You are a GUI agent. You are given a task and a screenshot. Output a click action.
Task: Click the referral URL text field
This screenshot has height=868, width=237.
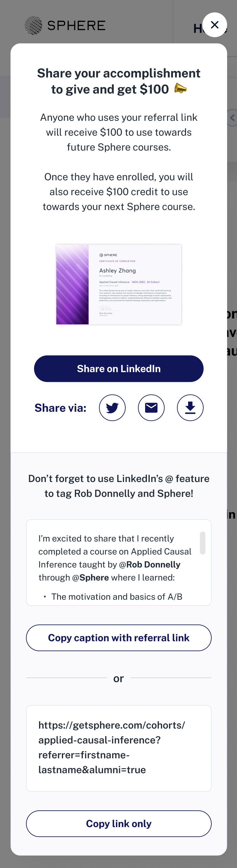[119, 748]
